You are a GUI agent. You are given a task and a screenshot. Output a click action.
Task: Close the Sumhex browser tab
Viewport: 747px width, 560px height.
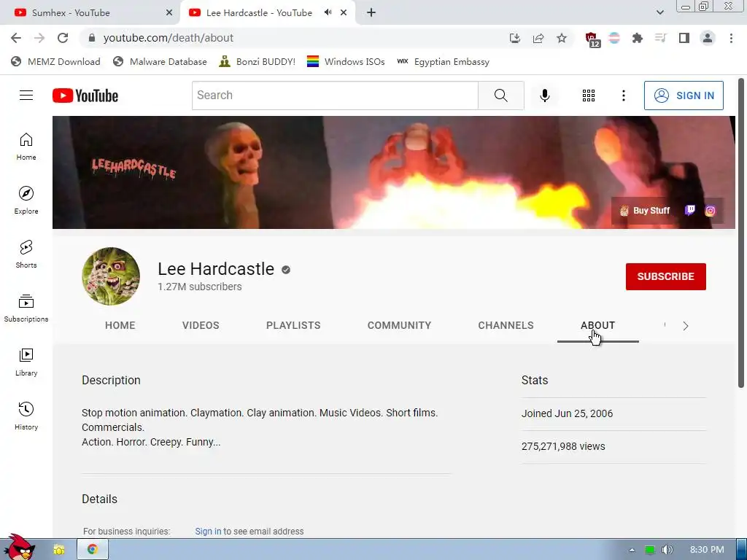[169, 12]
